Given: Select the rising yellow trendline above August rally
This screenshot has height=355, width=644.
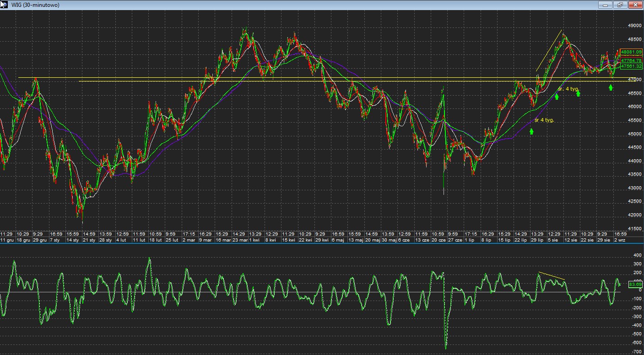Looking at the screenshot, I should 549,51.
